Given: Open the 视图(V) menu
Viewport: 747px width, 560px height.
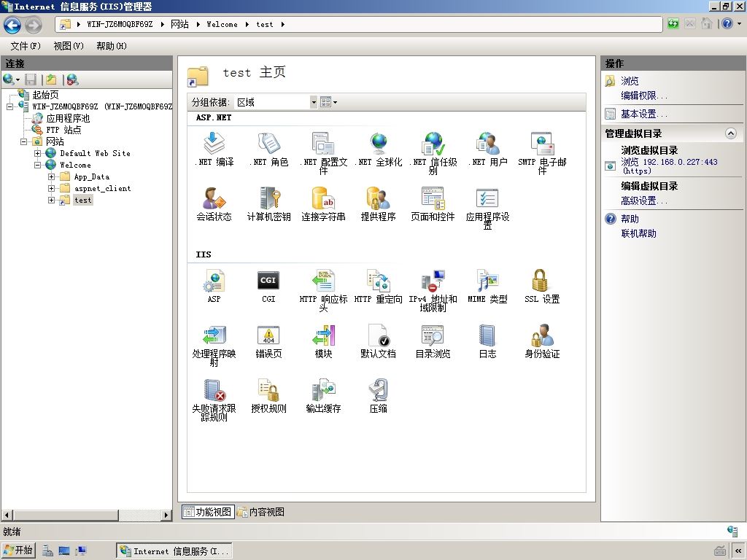Looking at the screenshot, I should click(x=69, y=46).
